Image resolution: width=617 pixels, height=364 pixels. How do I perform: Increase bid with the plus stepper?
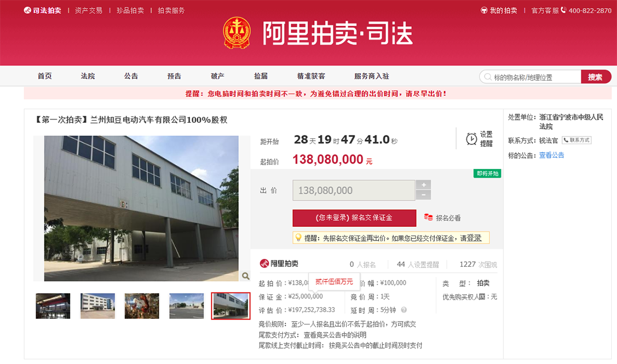[x=423, y=185]
